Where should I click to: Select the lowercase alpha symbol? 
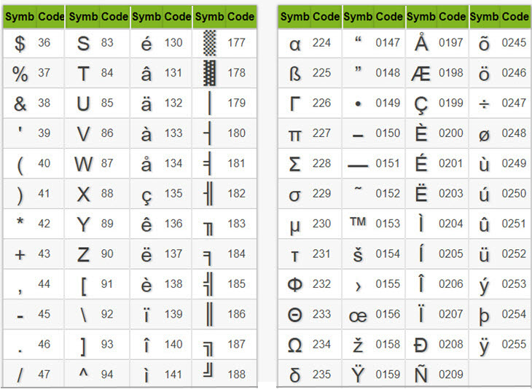[x=295, y=44]
